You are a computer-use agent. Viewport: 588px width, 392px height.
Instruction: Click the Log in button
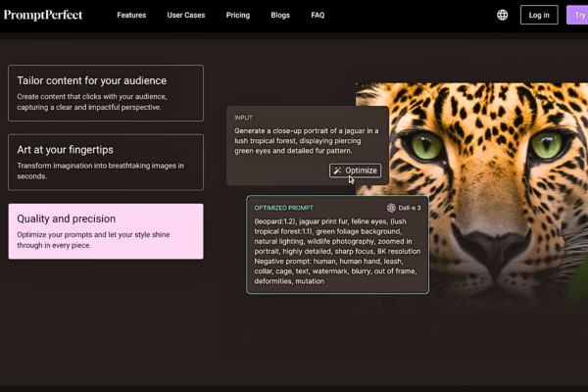coord(539,15)
